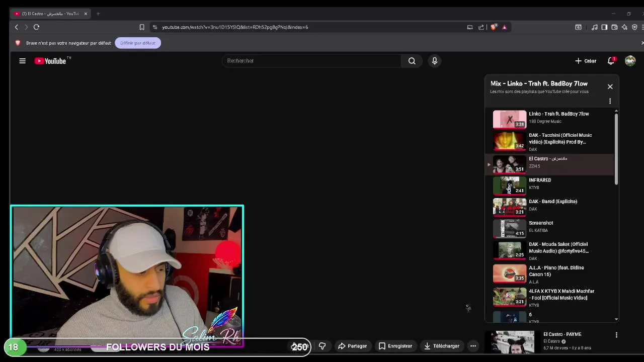Click the Rechercher search field
Viewport: 644px width, 362px height.
[x=312, y=61]
